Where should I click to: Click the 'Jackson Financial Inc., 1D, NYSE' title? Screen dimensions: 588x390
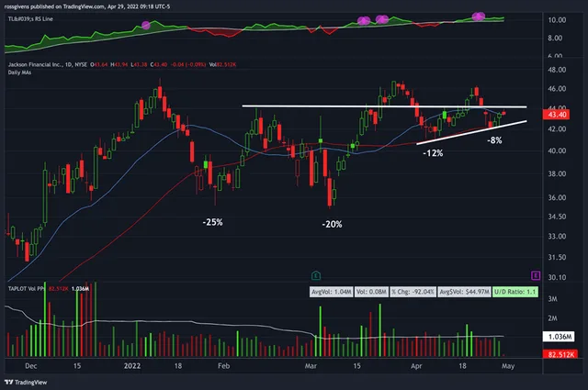pyautogui.click(x=48, y=64)
